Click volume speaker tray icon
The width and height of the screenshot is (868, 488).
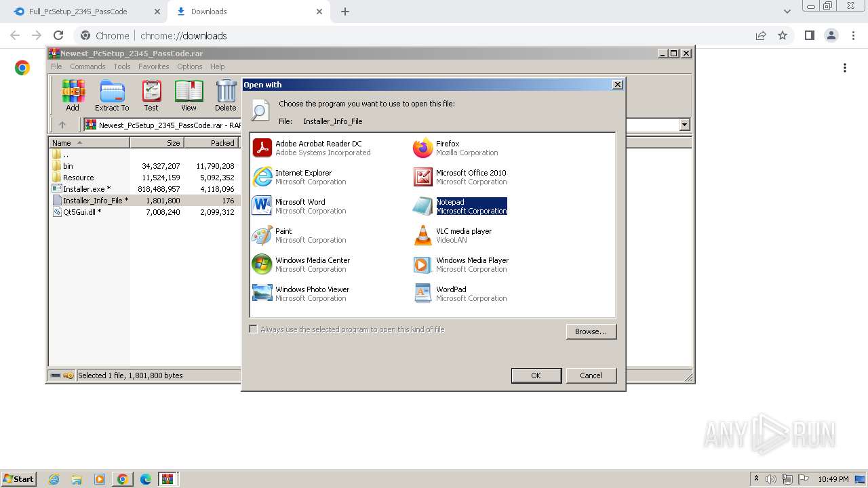point(771,479)
